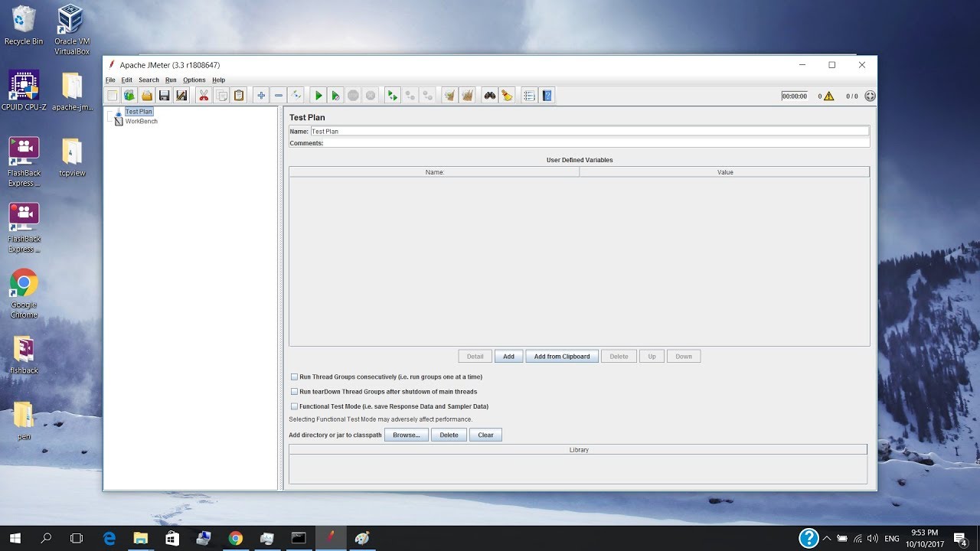980x551 pixels.
Task: Open Microsoft Edge from the taskbar
Action: 109,538
